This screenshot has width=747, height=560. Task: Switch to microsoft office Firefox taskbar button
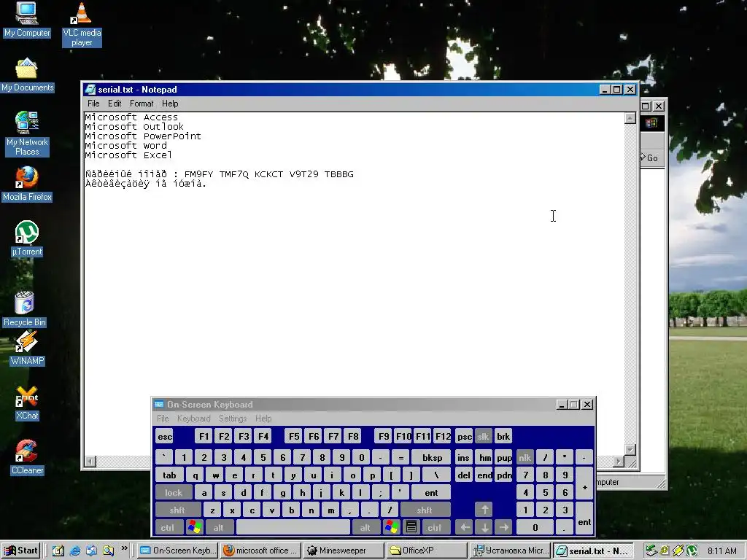click(x=261, y=551)
